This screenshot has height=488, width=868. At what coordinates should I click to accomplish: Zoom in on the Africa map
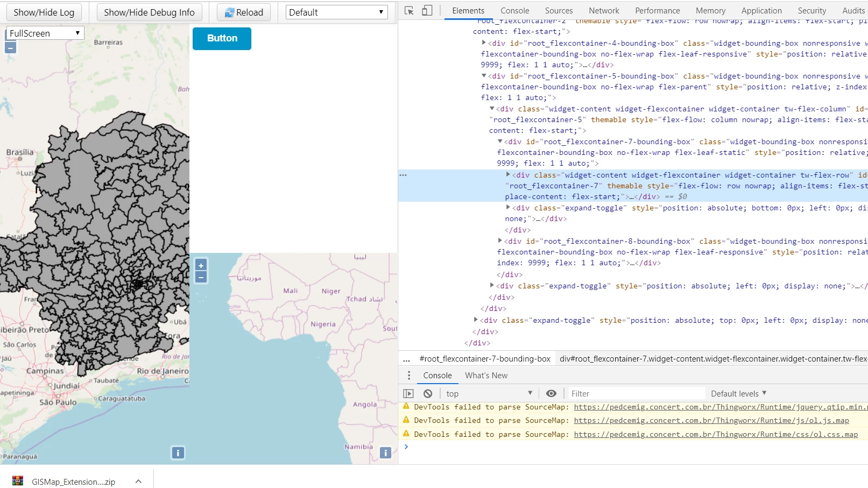click(201, 265)
